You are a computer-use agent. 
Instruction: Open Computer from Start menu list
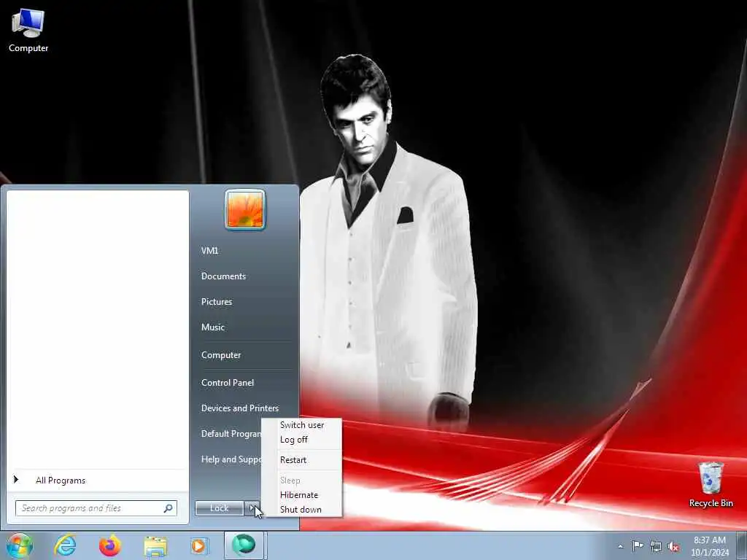(x=221, y=355)
